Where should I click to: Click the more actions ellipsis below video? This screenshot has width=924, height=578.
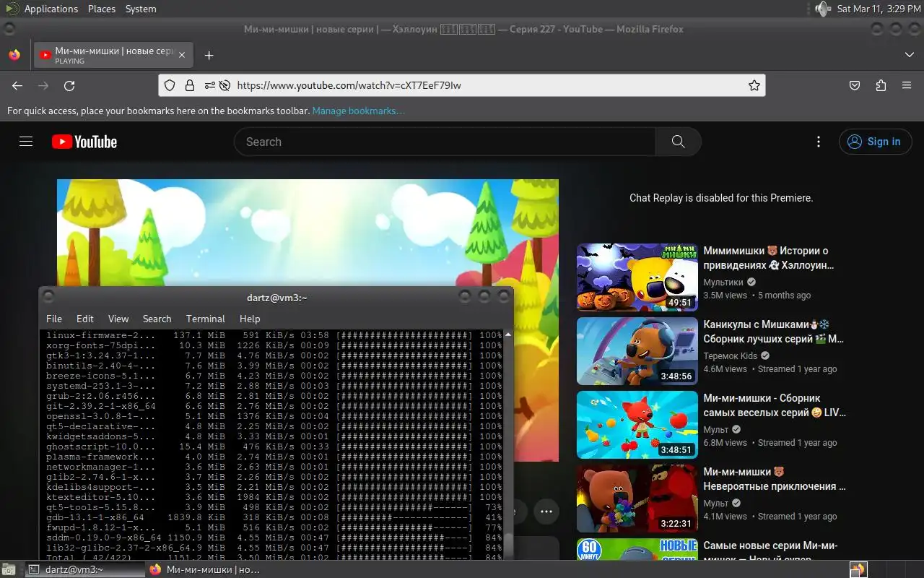[546, 512]
